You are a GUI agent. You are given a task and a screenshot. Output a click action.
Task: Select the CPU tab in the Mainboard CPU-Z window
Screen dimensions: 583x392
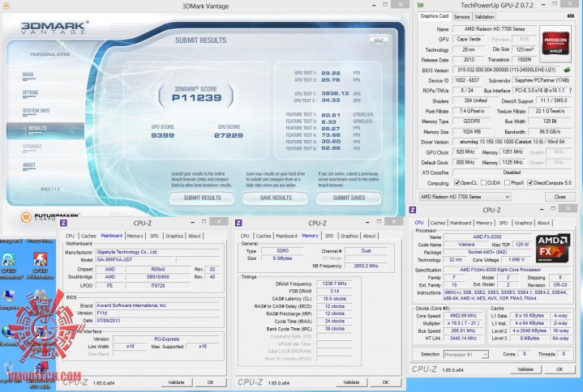pos(70,236)
